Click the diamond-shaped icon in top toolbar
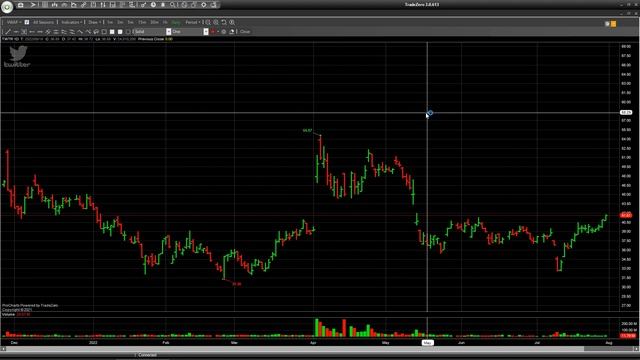This screenshot has height=360, width=640. 204,5
